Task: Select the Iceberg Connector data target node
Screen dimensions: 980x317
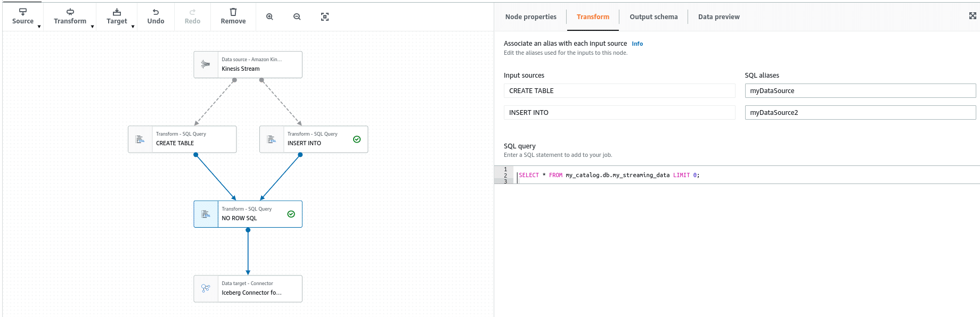Action: pyautogui.click(x=248, y=289)
